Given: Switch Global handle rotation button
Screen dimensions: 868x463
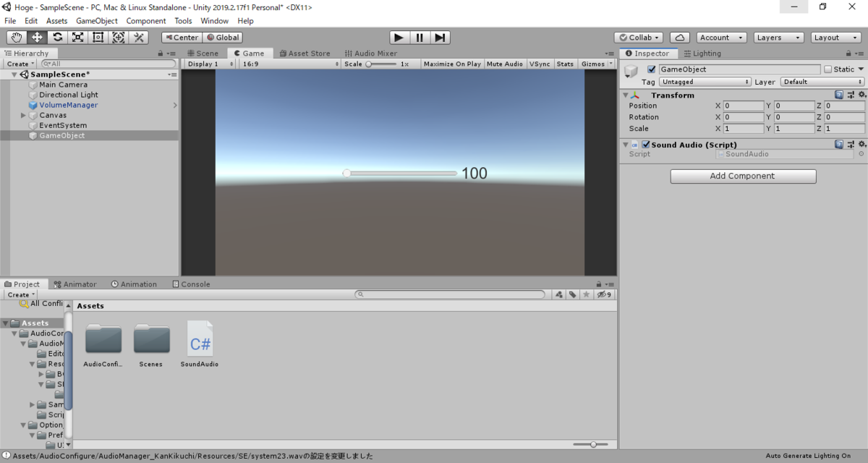Looking at the screenshot, I should pos(223,38).
